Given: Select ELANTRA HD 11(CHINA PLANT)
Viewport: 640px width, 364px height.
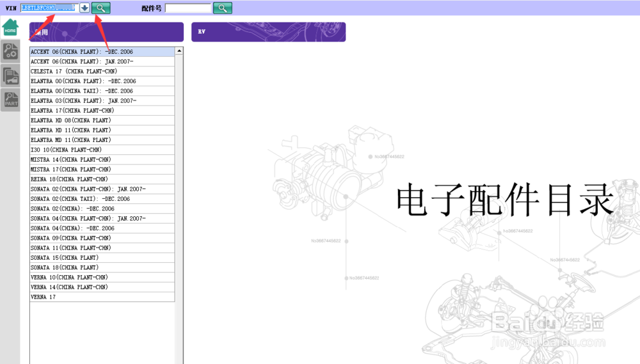Looking at the screenshot, I should [102, 130].
